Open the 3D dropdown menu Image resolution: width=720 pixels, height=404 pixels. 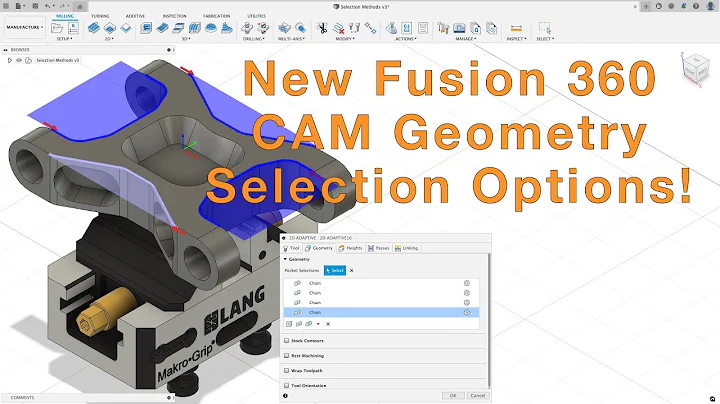tap(186, 39)
